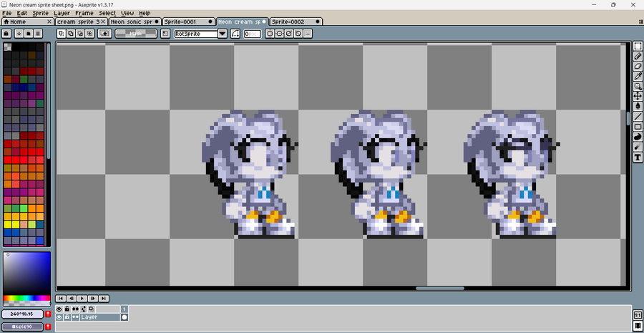Open the Edit menu
The width and height of the screenshot is (644, 333).
click(x=22, y=13)
